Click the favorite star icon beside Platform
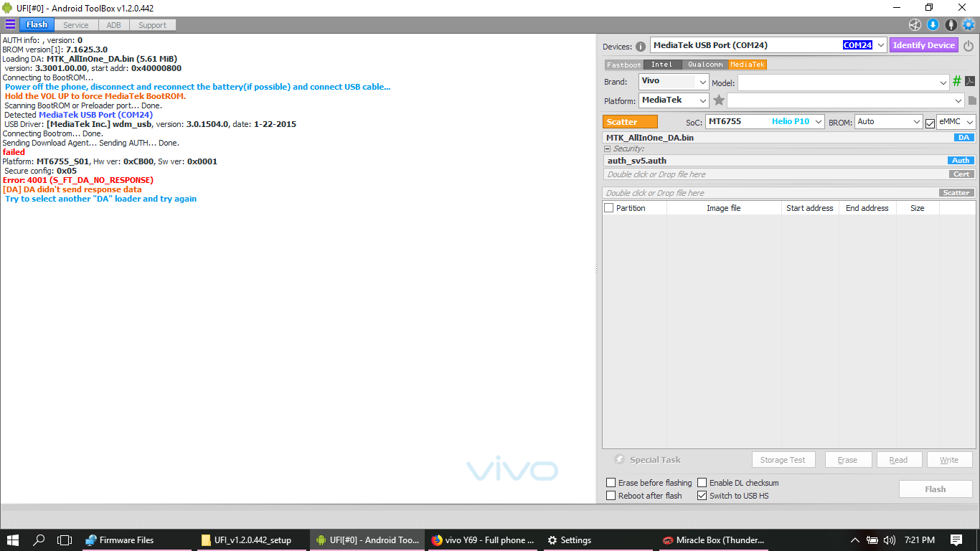Screen dimensions: 980x551 [x=719, y=100]
